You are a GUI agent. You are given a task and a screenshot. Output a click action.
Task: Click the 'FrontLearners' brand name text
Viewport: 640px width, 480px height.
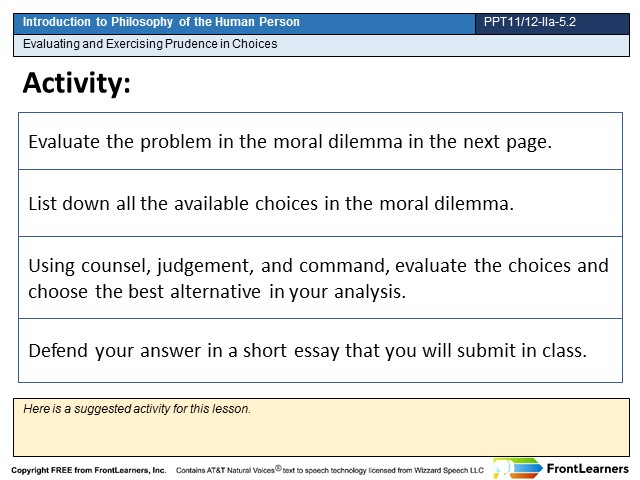(x=587, y=469)
